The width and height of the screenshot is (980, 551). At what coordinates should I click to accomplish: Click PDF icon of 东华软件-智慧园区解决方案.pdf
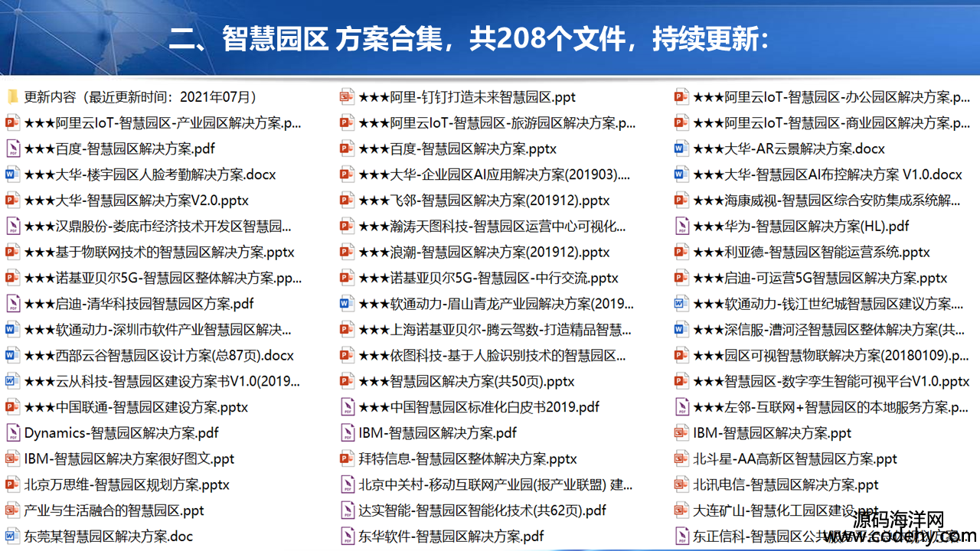tap(347, 536)
